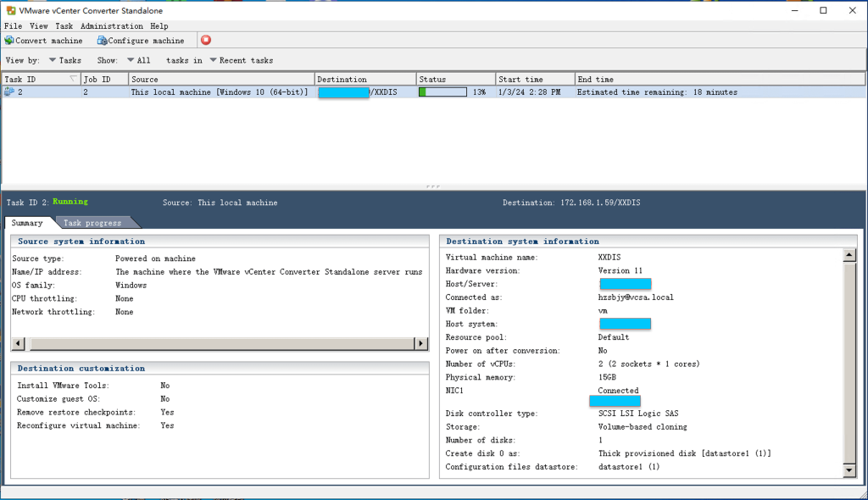The image size is (868, 500).
Task: Click the Configure machine toolbar button
Action: (141, 41)
